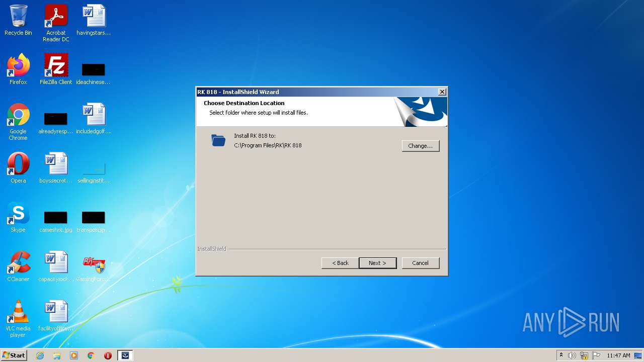Select the facilityoffice Word document icon
The height and width of the screenshot is (362, 644).
click(x=56, y=316)
